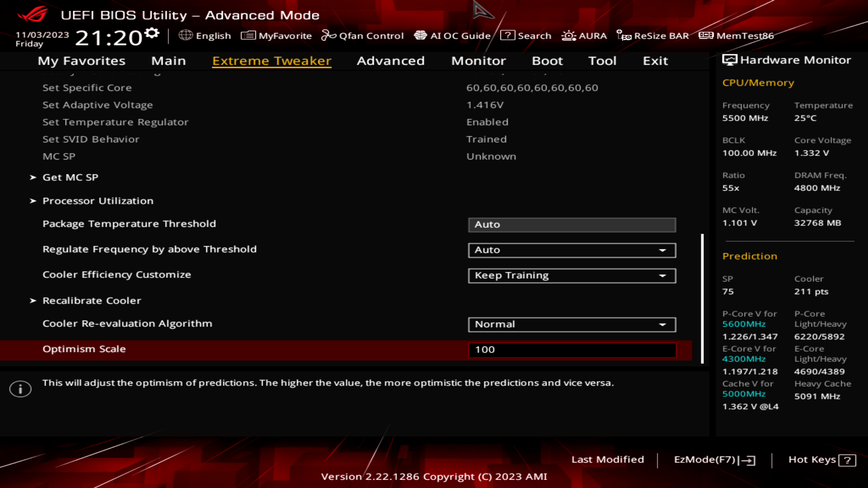Toggle Recalibrate Cooler option
The image size is (868, 488).
92,300
